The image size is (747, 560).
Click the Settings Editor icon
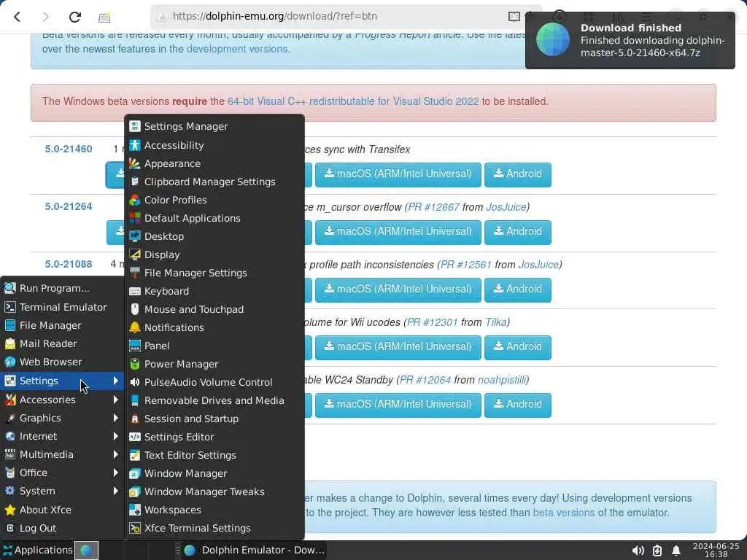click(135, 437)
